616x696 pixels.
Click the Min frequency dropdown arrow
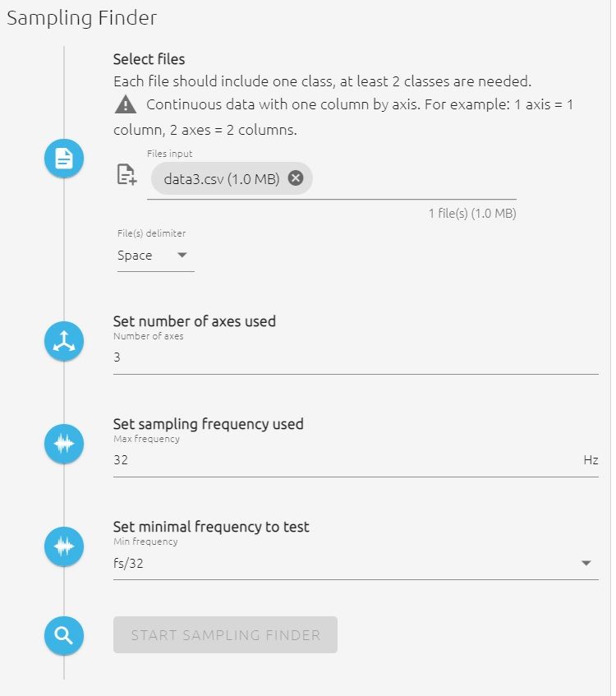tap(586, 563)
